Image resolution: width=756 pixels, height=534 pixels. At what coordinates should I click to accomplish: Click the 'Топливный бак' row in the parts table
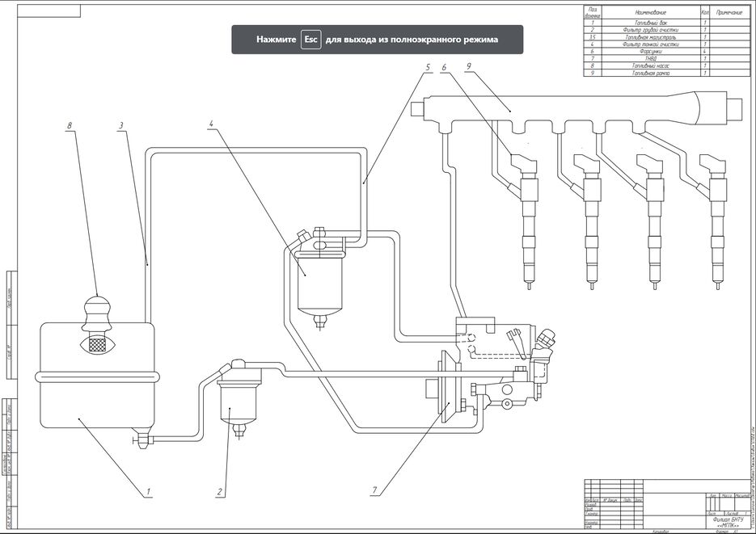pos(651,23)
